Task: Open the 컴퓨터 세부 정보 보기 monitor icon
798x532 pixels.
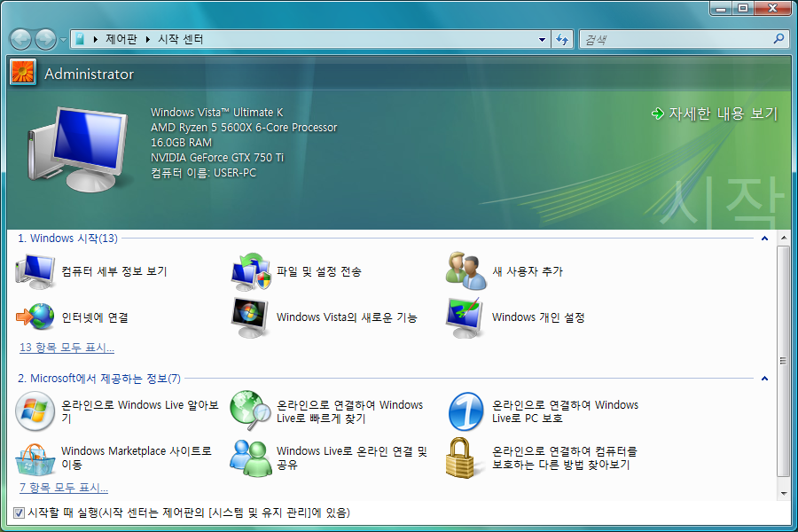Action: click(35, 271)
